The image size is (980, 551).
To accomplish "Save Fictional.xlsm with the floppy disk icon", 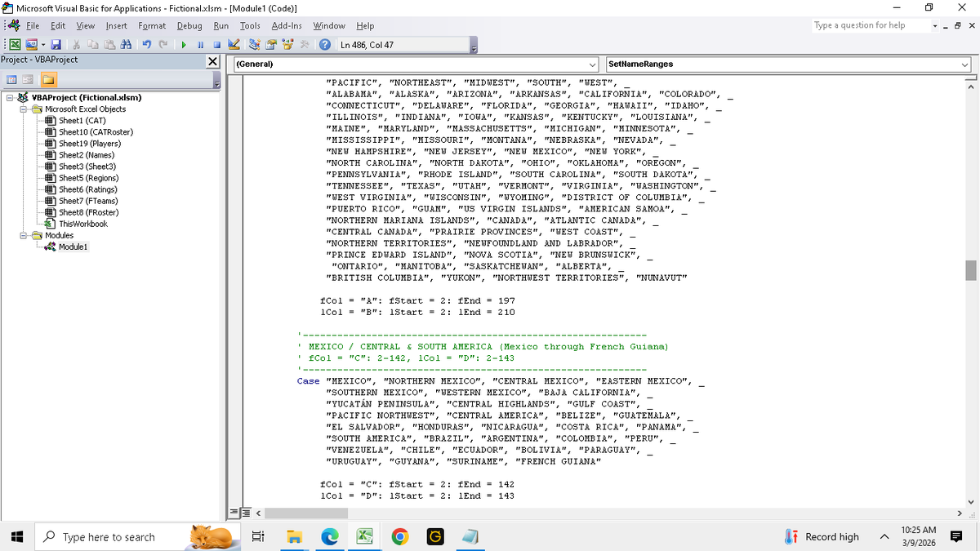I will 56,45.
